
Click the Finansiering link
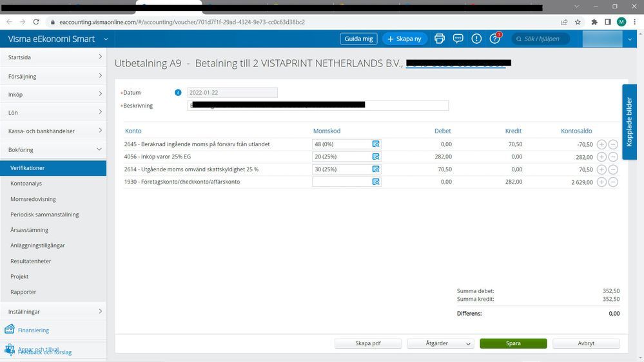pyautogui.click(x=34, y=330)
